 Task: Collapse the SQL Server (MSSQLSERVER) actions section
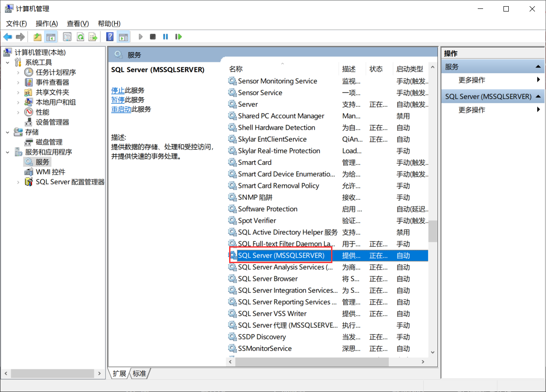(x=538, y=97)
